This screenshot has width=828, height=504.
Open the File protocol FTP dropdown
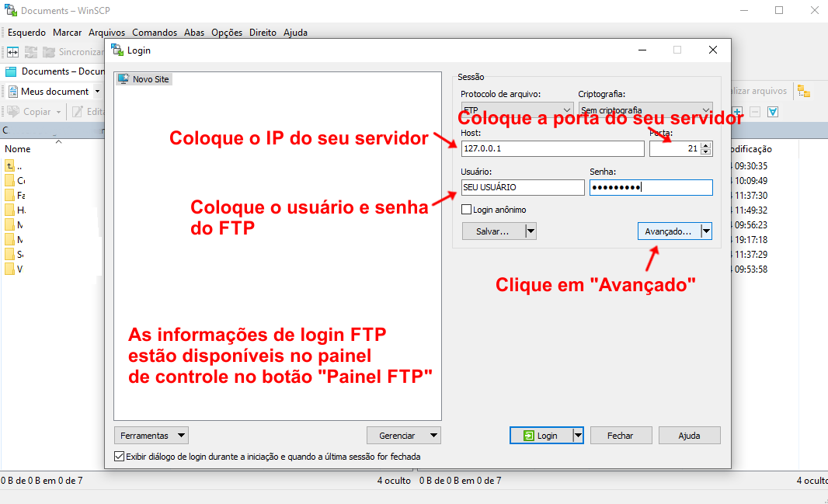[517, 109]
